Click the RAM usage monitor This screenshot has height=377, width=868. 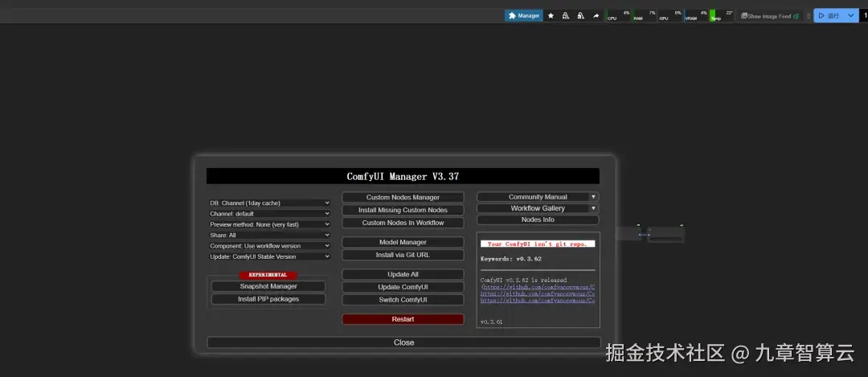645,15
